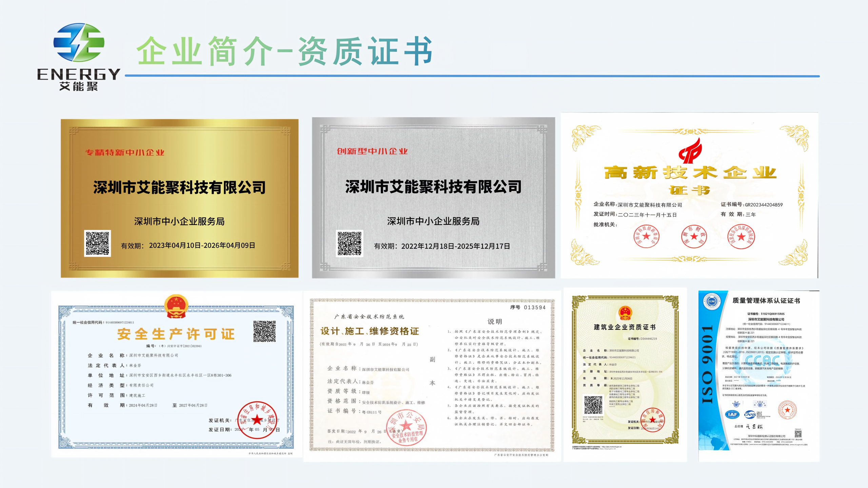Click the red seal on 安全生产许可证

(x=257, y=420)
